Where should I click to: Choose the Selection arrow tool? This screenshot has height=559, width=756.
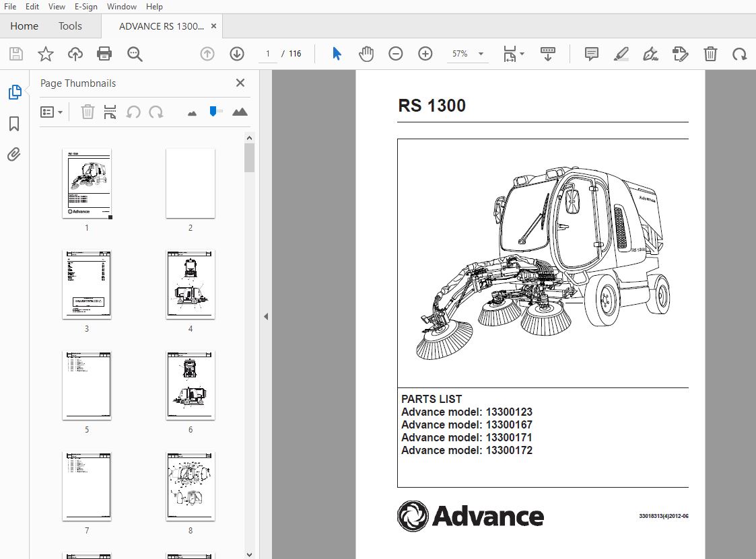pos(337,54)
